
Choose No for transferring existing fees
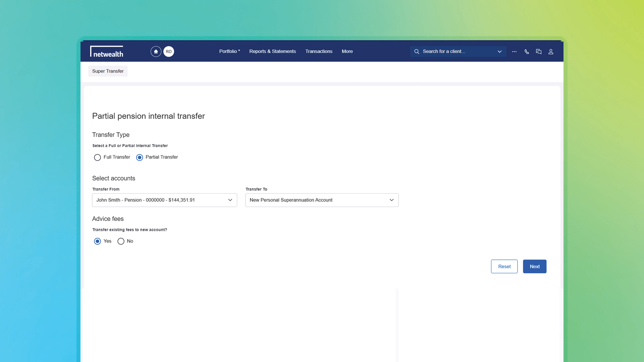(121, 241)
